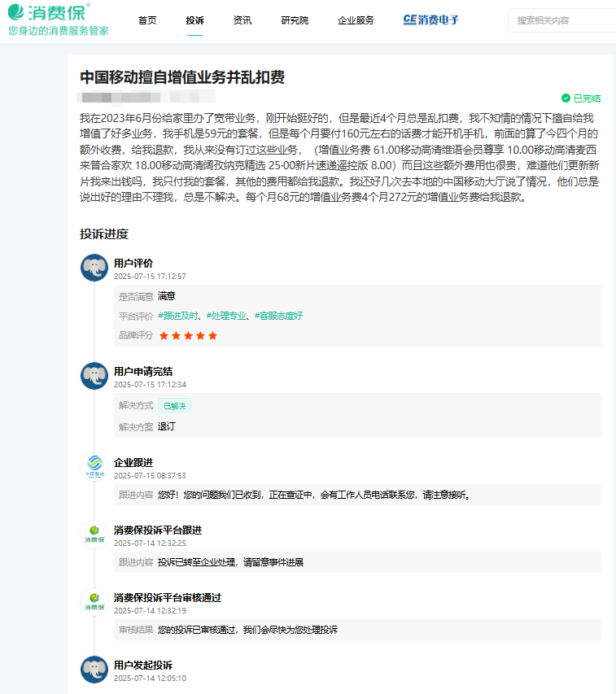Click timestamp 2025-07-15 08:37:53
This screenshot has height=694, width=616.
coord(150,475)
